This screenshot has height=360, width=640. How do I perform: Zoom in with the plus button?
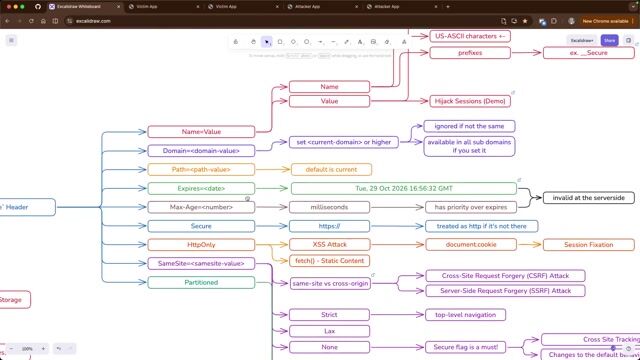point(43,349)
